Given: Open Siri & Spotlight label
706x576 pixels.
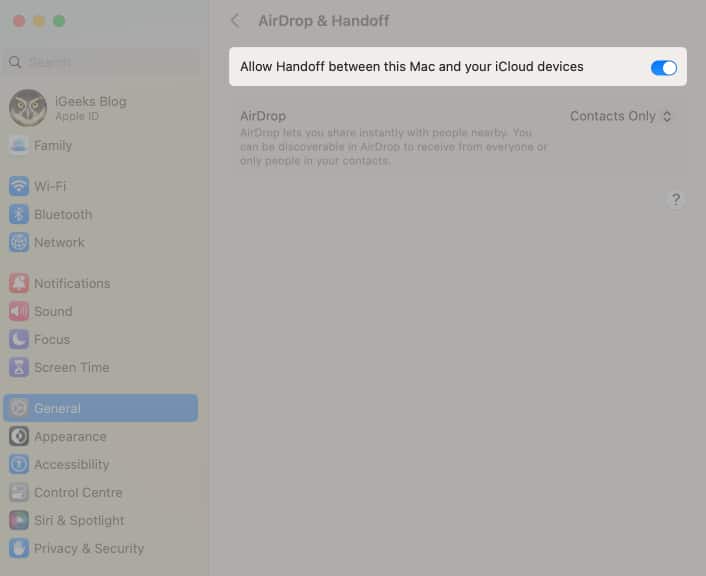Looking at the screenshot, I should pos(79,521).
